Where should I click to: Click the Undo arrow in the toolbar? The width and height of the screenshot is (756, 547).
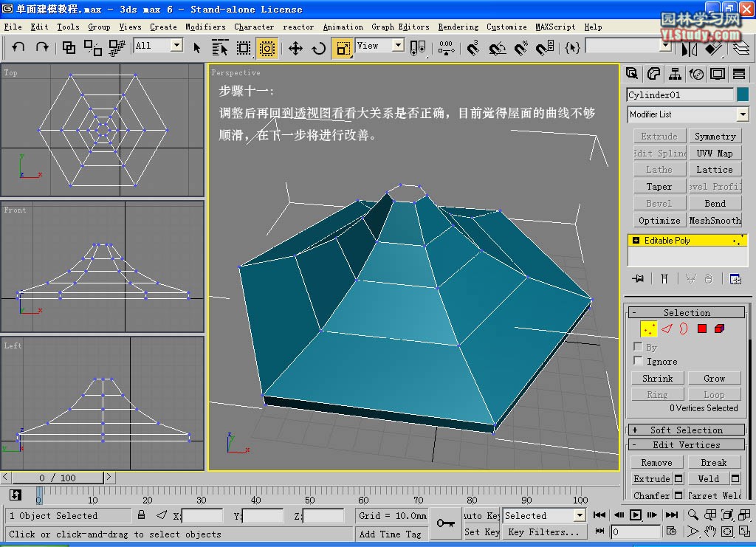18,47
